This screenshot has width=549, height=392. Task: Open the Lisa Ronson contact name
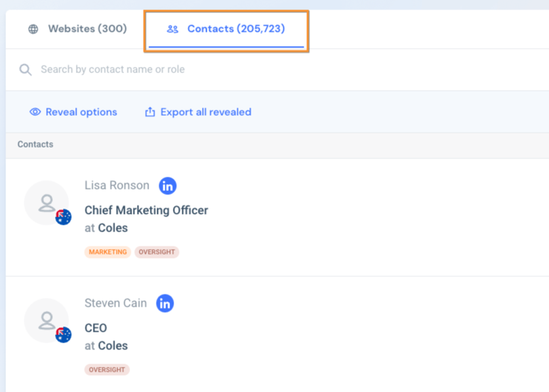tap(117, 186)
